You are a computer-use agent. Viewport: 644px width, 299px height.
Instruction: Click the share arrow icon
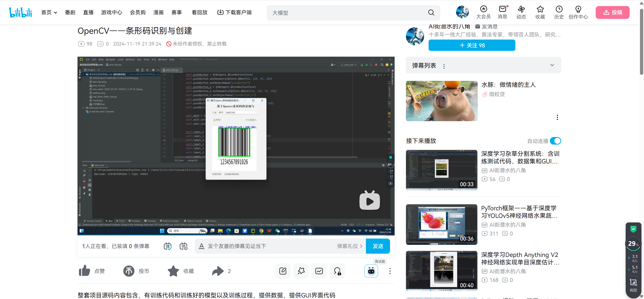click(218, 271)
